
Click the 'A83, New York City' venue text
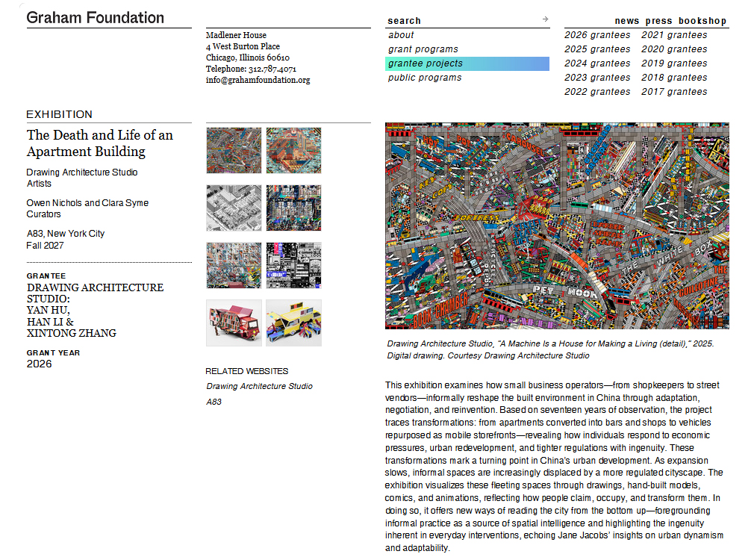(x=66, y=233)
